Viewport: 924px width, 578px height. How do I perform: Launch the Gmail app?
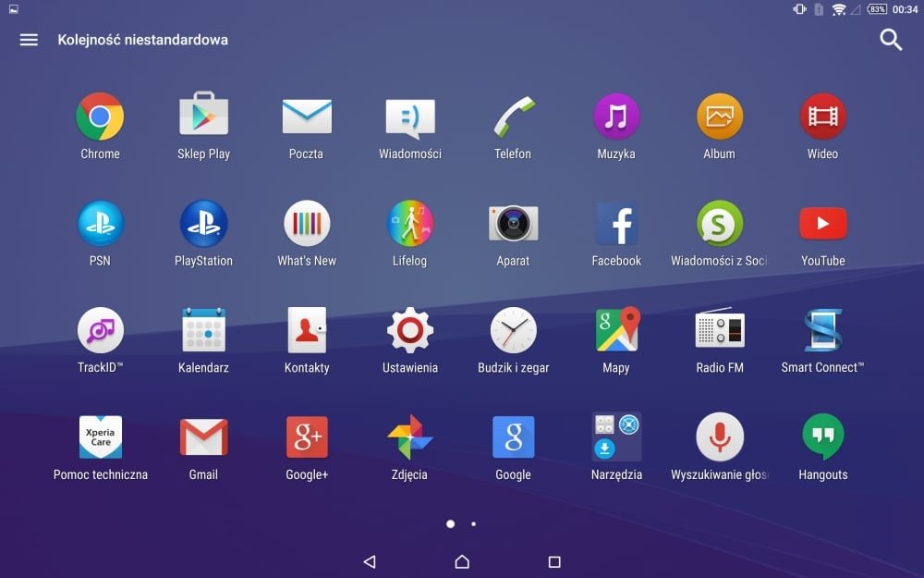(203, 437)
